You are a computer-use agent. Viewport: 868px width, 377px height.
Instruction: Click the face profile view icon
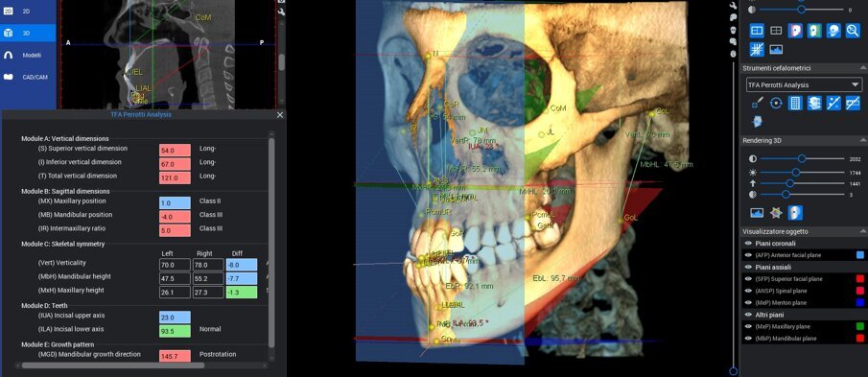click(x=795, y=31)
